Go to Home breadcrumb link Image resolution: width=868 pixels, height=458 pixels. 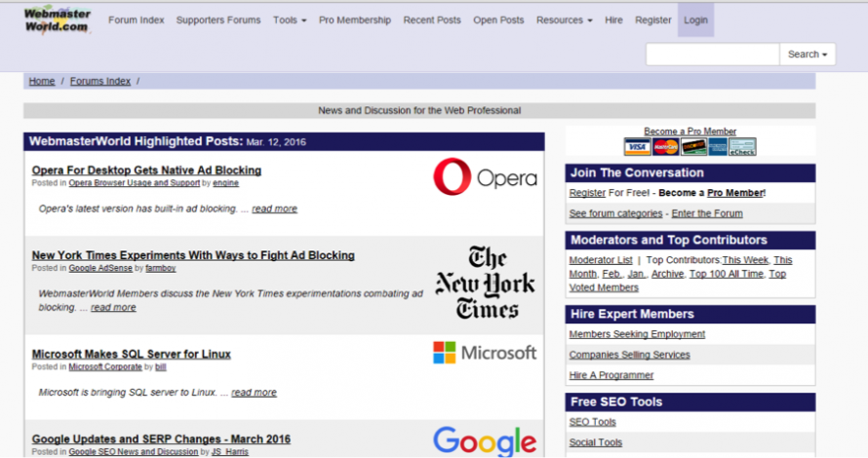pos(42,81)
